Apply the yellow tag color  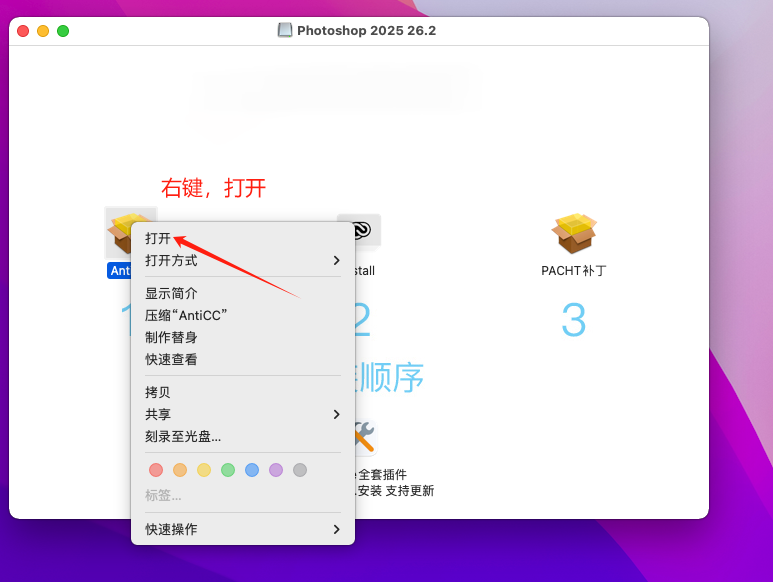(204, 470)
